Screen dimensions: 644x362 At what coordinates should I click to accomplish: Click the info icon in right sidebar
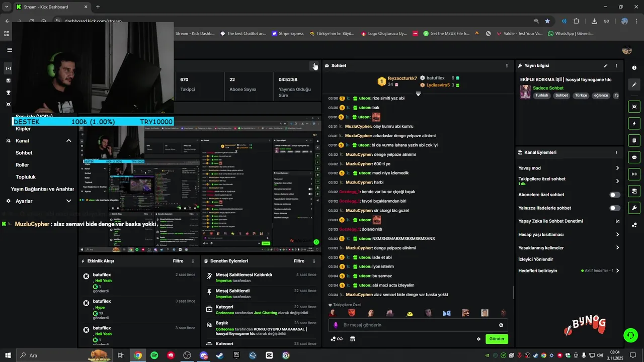(x=634, y=68)
